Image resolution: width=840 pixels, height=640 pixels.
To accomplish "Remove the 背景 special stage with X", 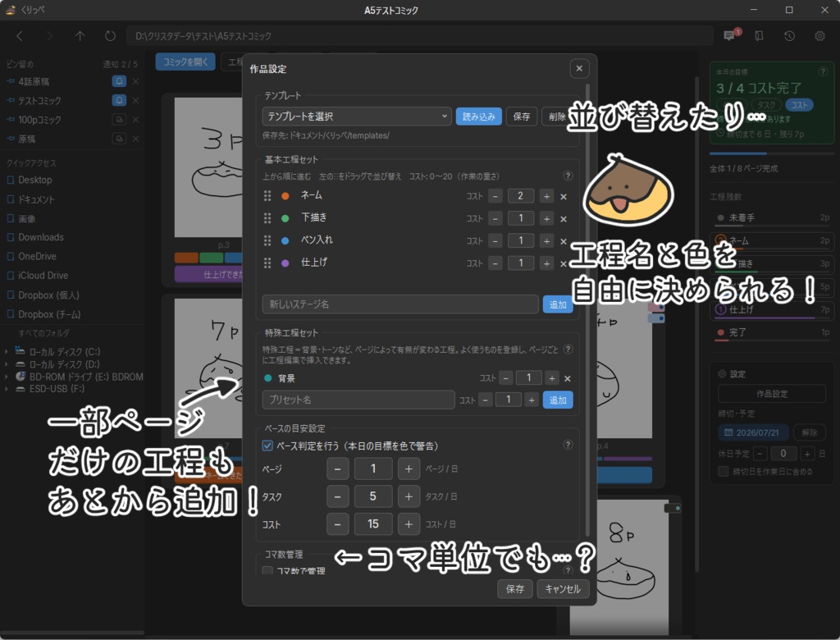I will [568, 378].
